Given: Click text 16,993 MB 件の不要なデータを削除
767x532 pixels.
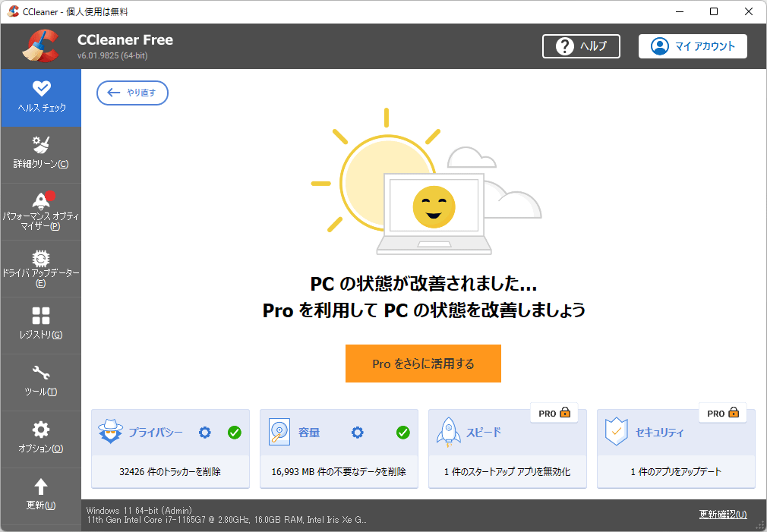Looking at the screenshot, I should (x=339, y=472).
